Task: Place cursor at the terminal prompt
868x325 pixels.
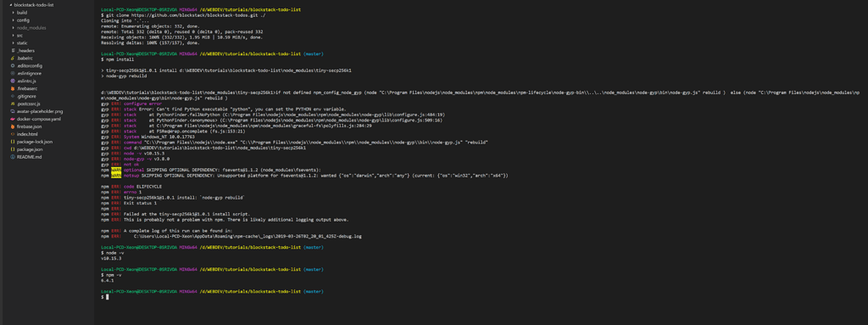Action: (107, 297)
